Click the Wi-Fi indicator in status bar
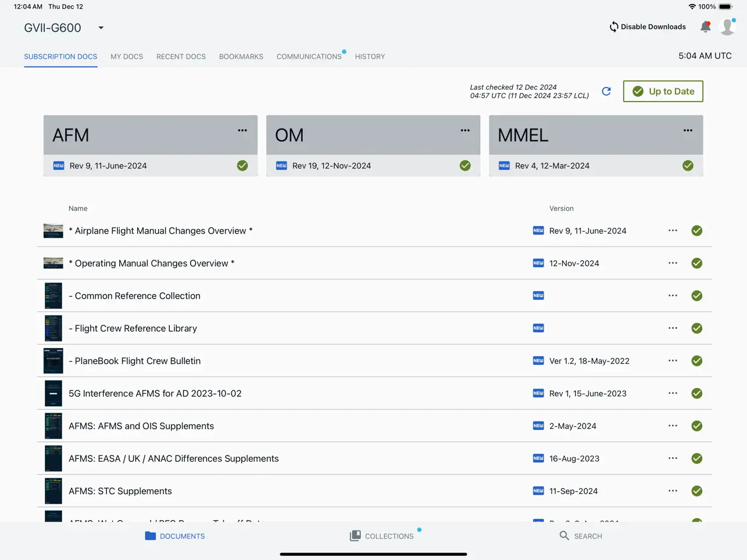747x560 pixels. click(x=692, y=7)
